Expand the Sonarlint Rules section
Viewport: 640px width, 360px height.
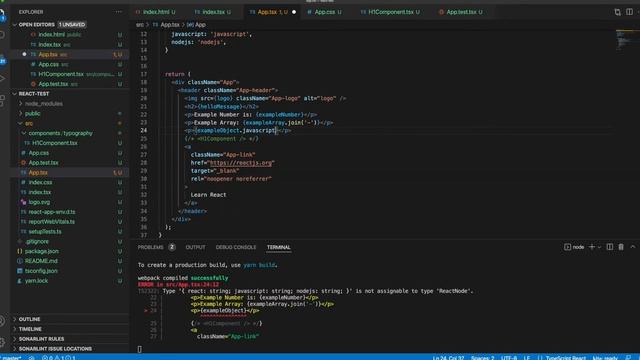pyautogui.click(x=41, y=339)
